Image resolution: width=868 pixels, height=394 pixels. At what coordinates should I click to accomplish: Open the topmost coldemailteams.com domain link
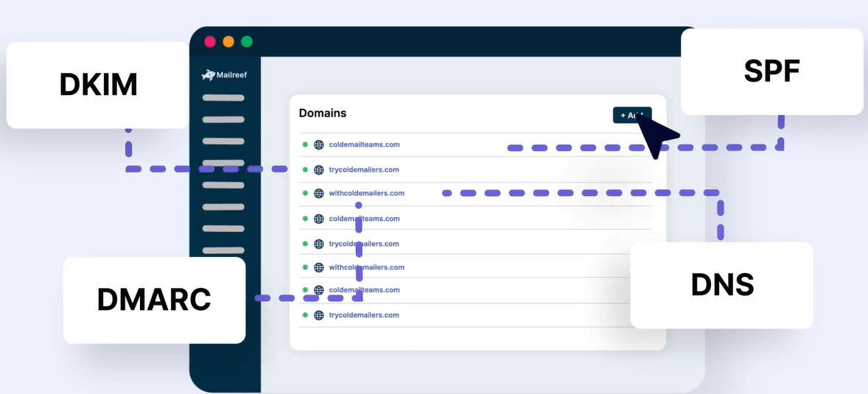coord(364,144)
